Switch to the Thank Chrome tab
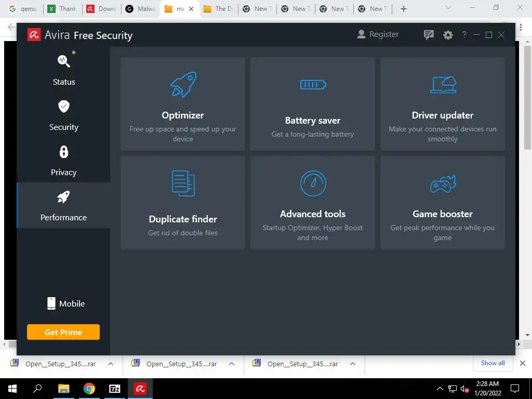This screenshot has width=532, height=399. pyautogui.click(x=62, y=9)
